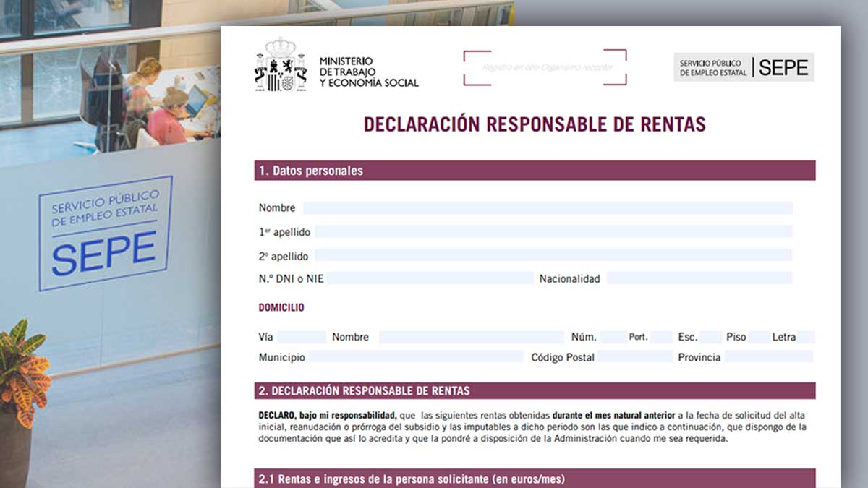Focus the Municipio input field
Viewport: 868px width, 488px height.
click(415, 357)
